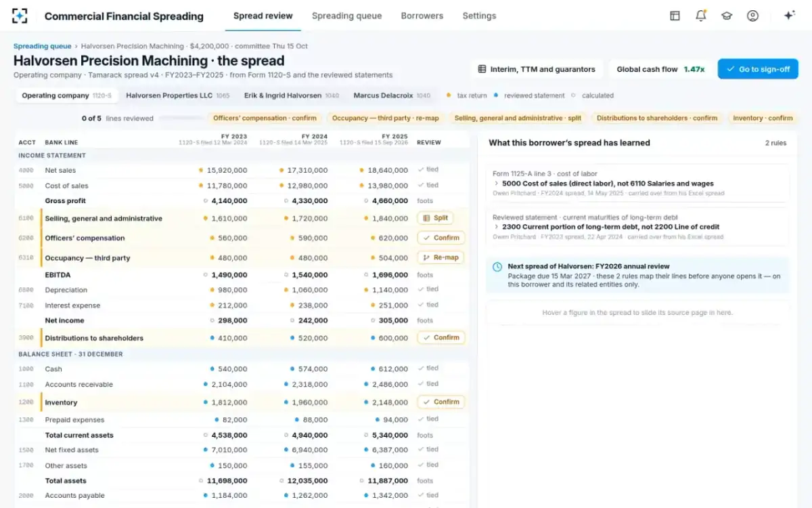
Task: Open the Settings tab
Action: (479, 16)
